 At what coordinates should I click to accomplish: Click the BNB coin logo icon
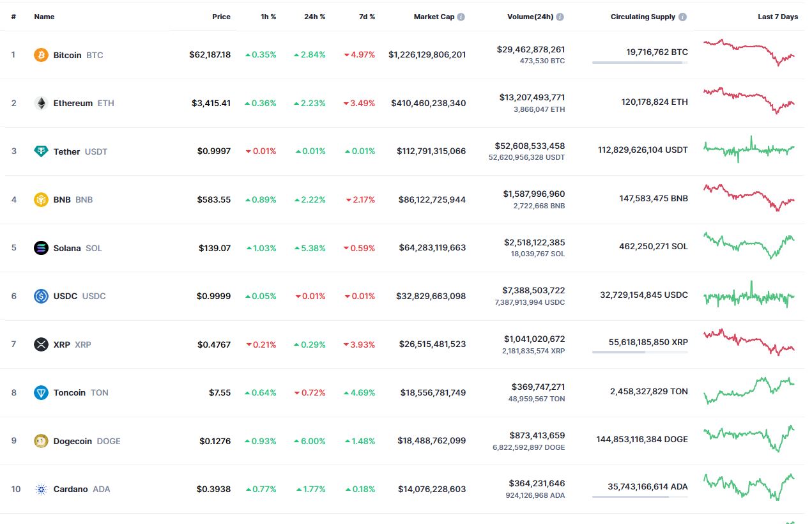[x=41, y=199]
